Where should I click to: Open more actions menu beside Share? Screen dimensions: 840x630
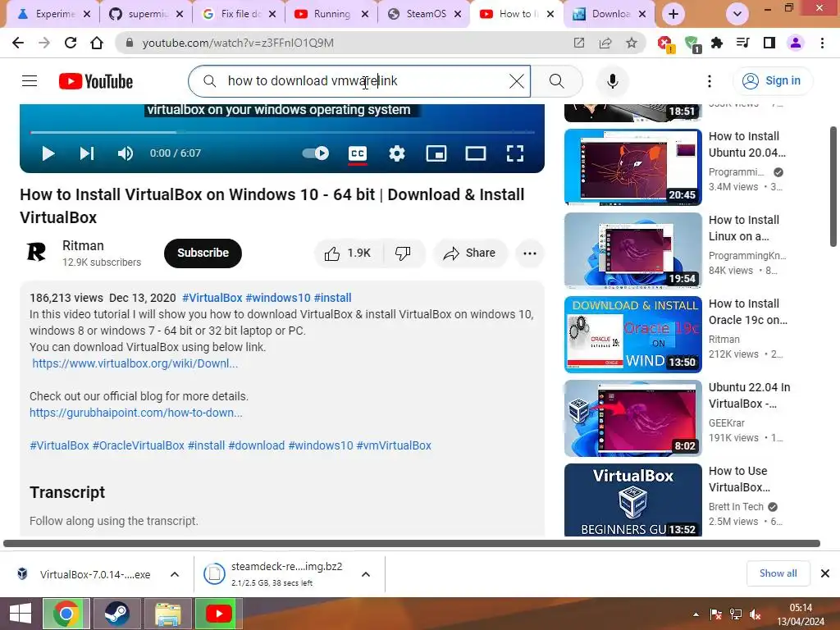[x=529, y=253]
